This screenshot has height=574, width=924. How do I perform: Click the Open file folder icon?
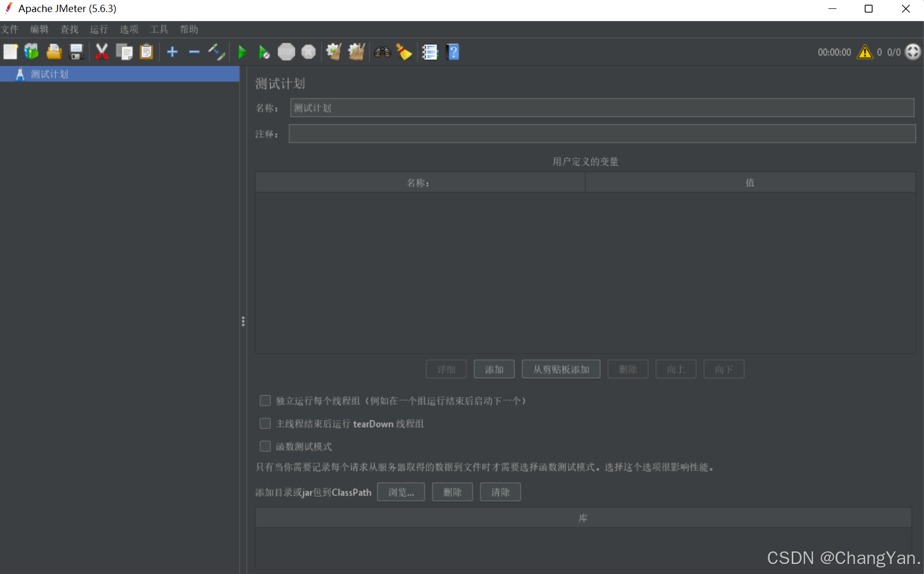coord(54,52)
